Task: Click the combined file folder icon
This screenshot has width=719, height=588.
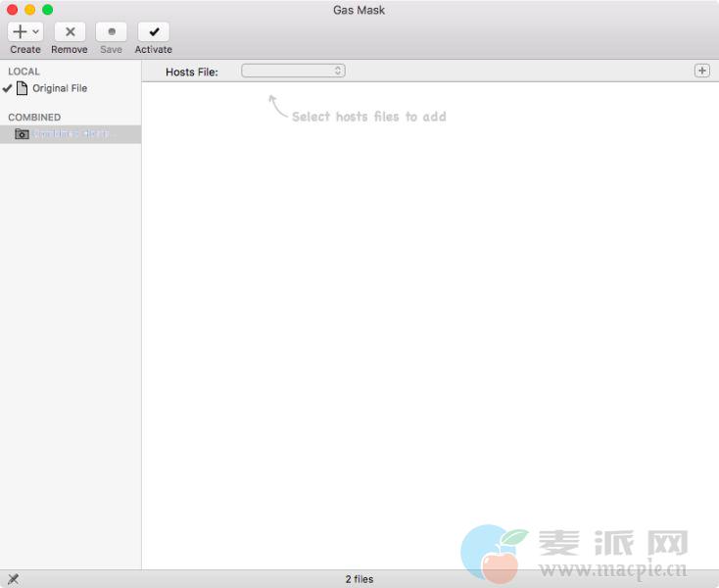Action: 23,134
